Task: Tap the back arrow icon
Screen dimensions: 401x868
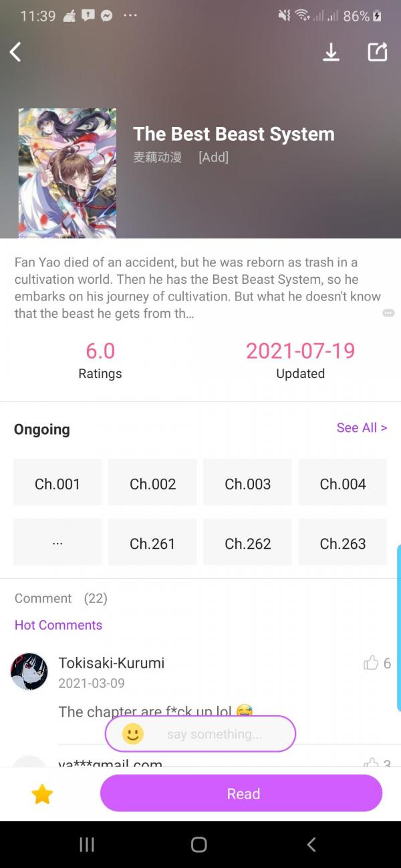Action: [x=15, y=52]
